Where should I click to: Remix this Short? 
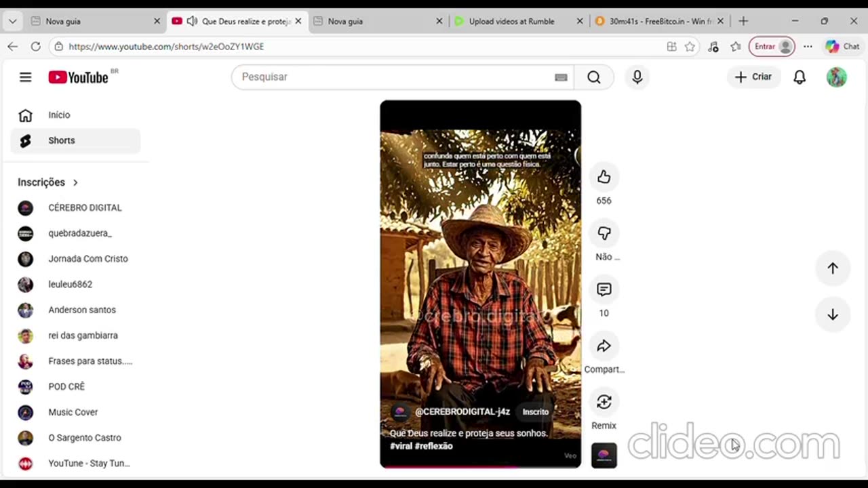(604, 403)
